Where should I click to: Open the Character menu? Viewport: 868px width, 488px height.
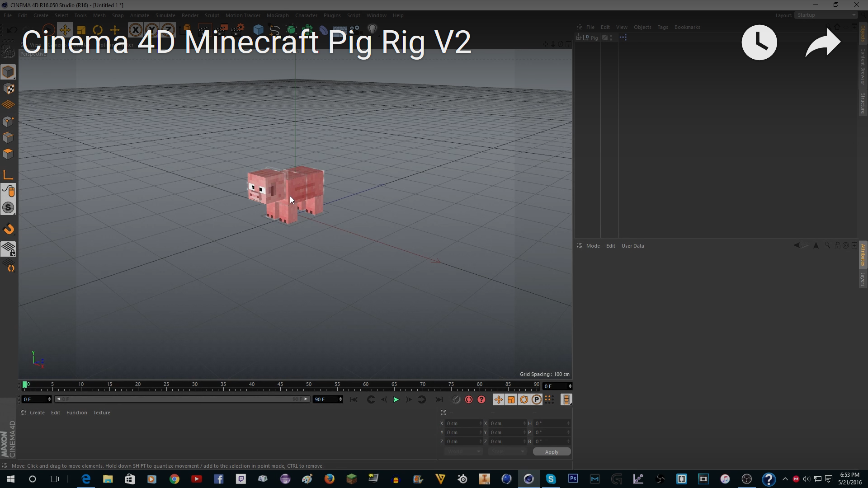click(x=306, y=15)
